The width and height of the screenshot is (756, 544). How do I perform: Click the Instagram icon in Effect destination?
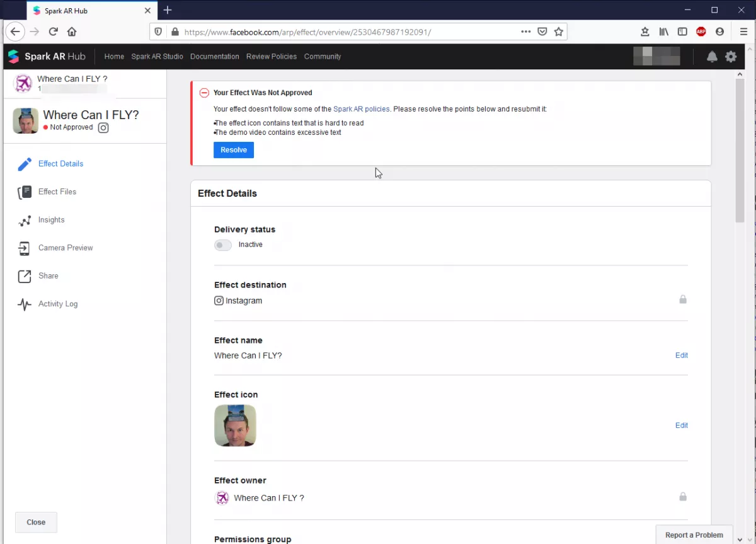[219, 301]
